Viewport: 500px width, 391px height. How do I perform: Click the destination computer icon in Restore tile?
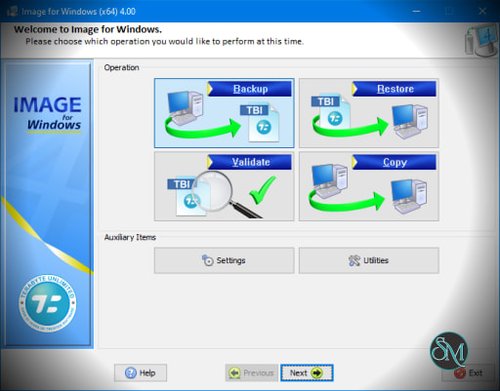410,121
